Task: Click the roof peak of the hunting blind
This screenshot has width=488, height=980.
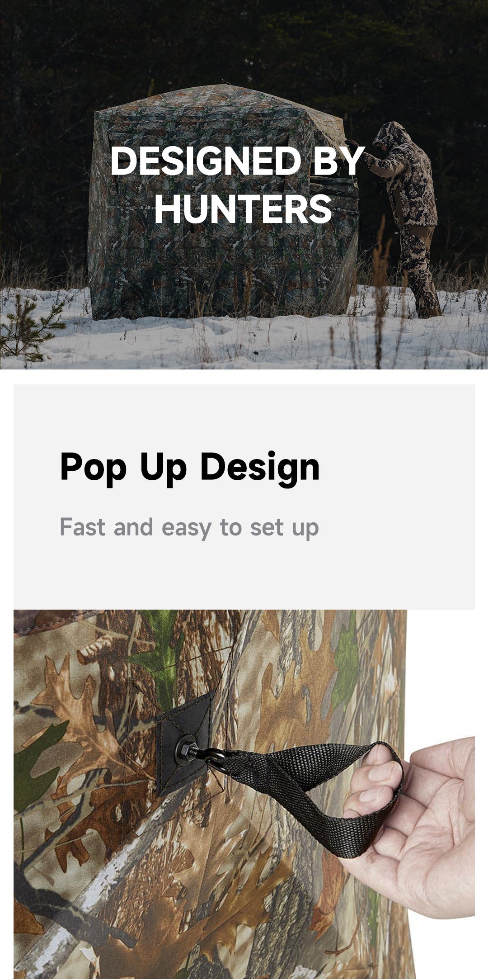Action: [222, 86]
